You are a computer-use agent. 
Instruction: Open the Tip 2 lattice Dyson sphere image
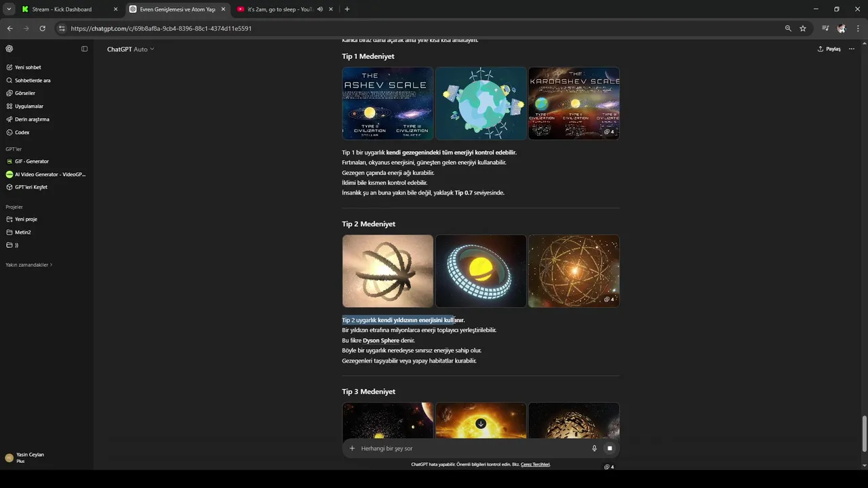pyautogui.click(x=574, y=271)
